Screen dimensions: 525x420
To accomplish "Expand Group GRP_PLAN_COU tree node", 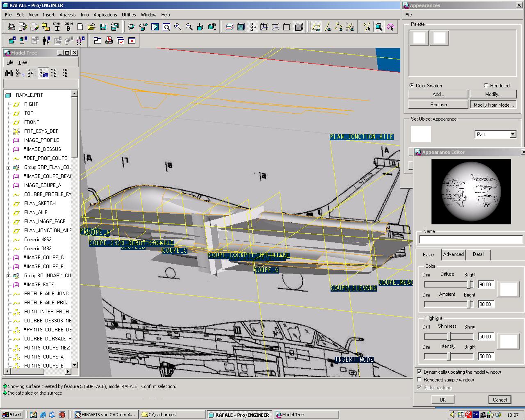I will click(x=8, y=167).
